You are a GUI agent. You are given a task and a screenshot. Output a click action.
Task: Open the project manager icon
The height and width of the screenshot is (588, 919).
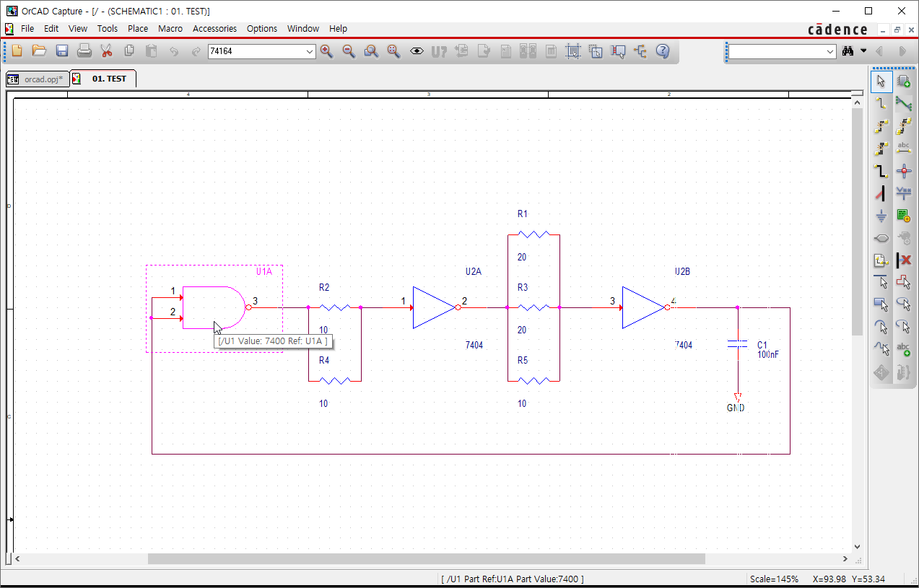tap(640, 51)
